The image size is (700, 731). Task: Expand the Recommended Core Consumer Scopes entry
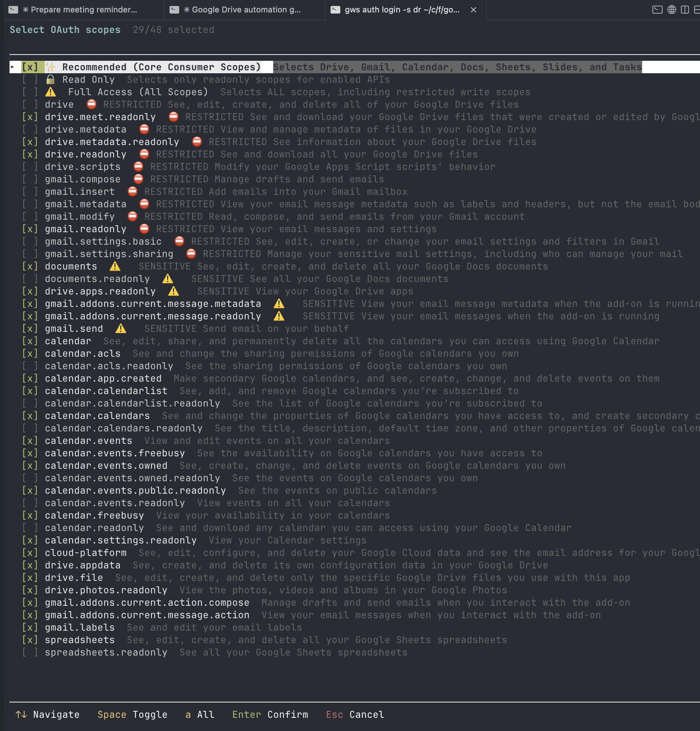[x=12, y=67]
